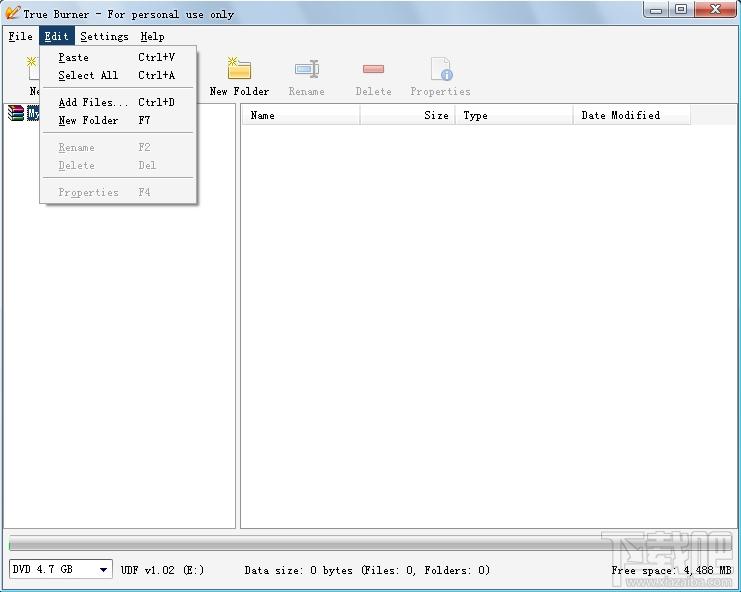Viewport: 741px width, 592px height.
Task: Open the File menu
Action: [x=21, y=36]
